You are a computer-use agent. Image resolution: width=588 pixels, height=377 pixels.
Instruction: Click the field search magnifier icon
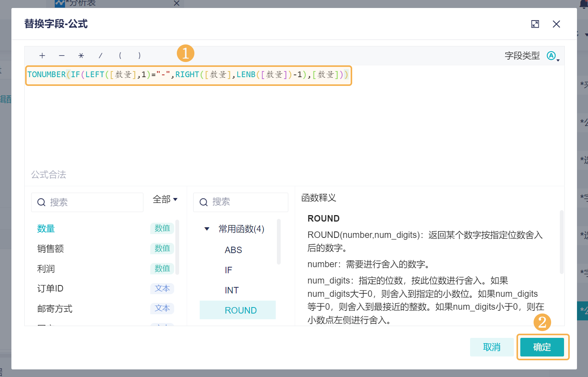pyautogui.click(x=41, y=203)
